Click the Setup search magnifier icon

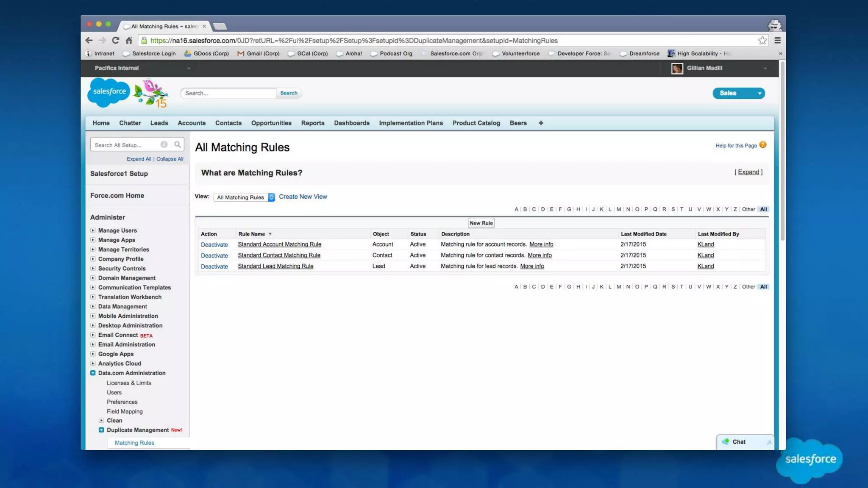(x=178, y=145)
